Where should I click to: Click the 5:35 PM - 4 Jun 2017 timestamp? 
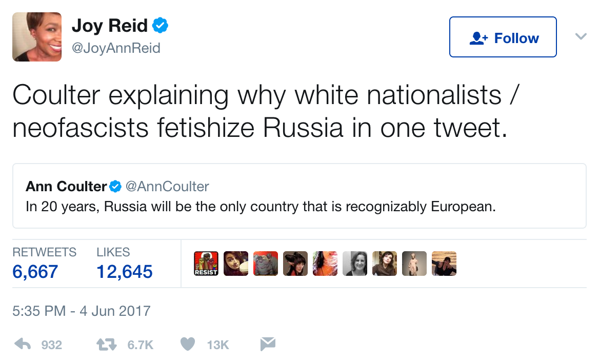click(x=82, y=311)
